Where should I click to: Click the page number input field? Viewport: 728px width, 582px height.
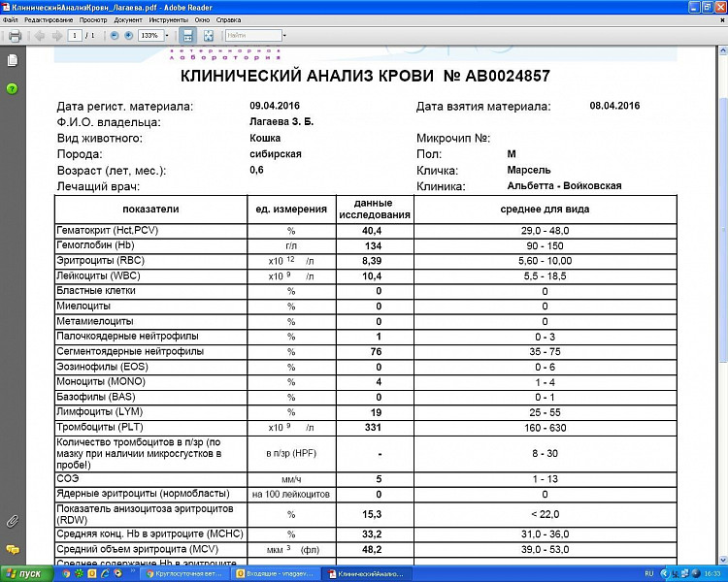(x=75, y=35)
